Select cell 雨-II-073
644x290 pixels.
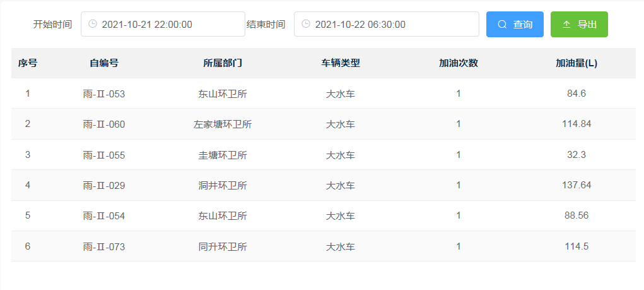coord(104,247)
